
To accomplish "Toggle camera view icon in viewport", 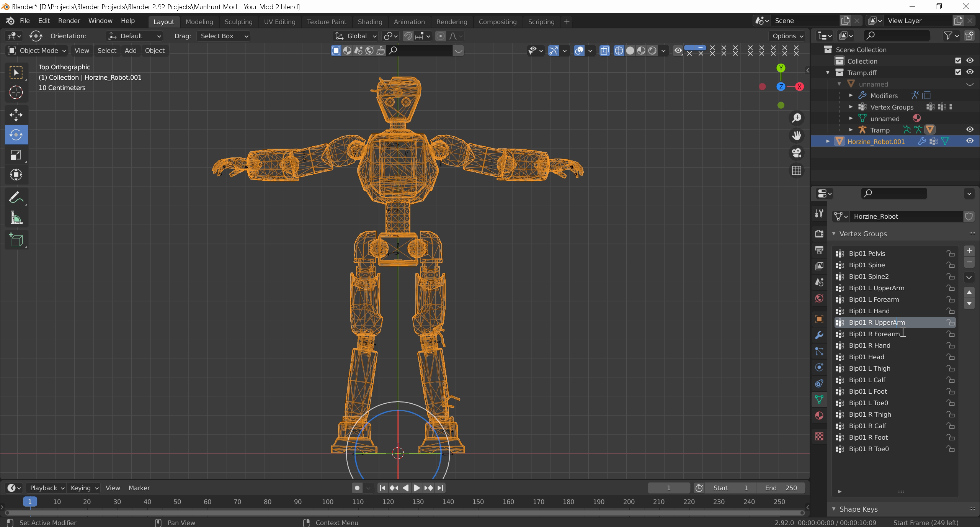I will click(x=797, y=153).
